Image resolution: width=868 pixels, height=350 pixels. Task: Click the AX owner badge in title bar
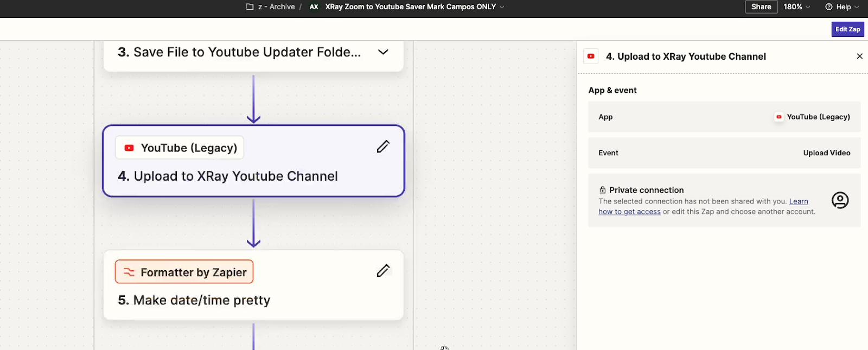point(314,7)
